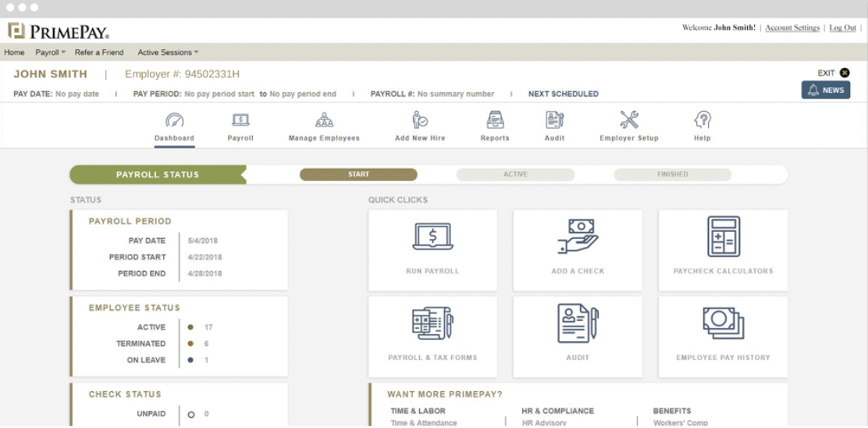Click the Payroll Status green banner
Viewport: 868px width, 428px height.
[157, 174]
